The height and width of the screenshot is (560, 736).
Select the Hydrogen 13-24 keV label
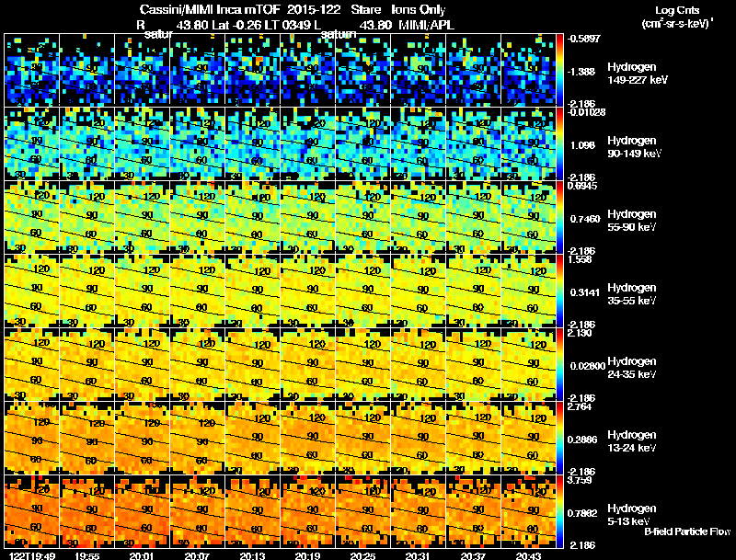(632, 441)
